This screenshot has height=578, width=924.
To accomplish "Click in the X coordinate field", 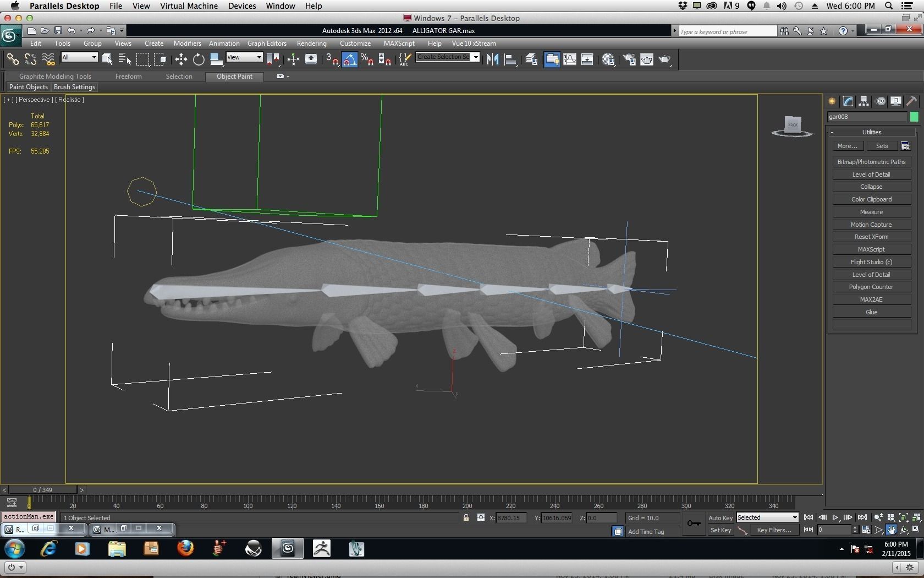I will click(x=511, y=518).
